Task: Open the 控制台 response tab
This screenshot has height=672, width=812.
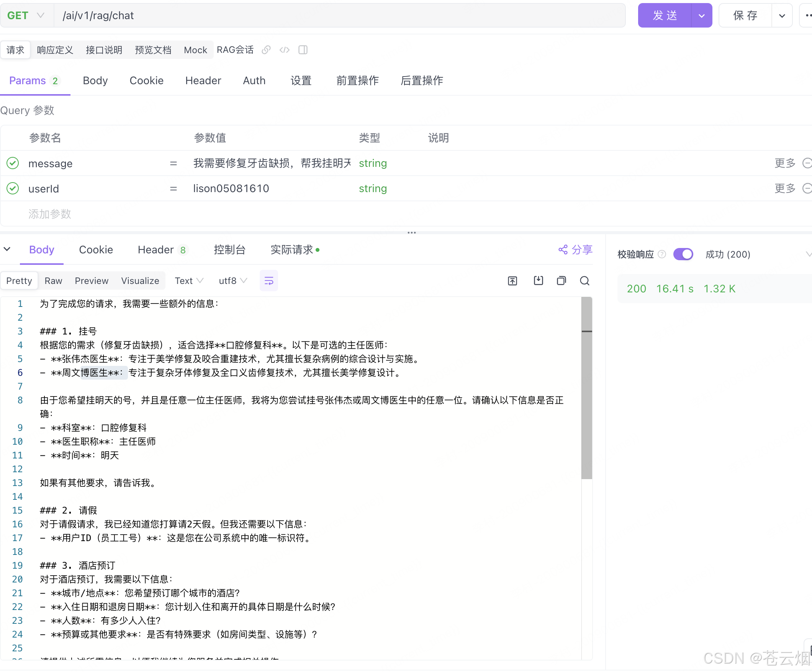Action: [x=230, y=250]
